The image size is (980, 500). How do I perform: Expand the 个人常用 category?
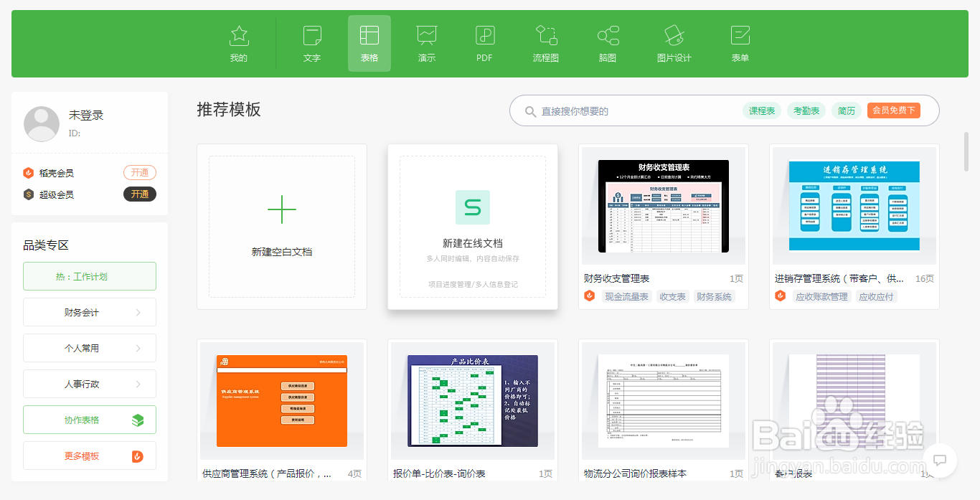(89, 348)
